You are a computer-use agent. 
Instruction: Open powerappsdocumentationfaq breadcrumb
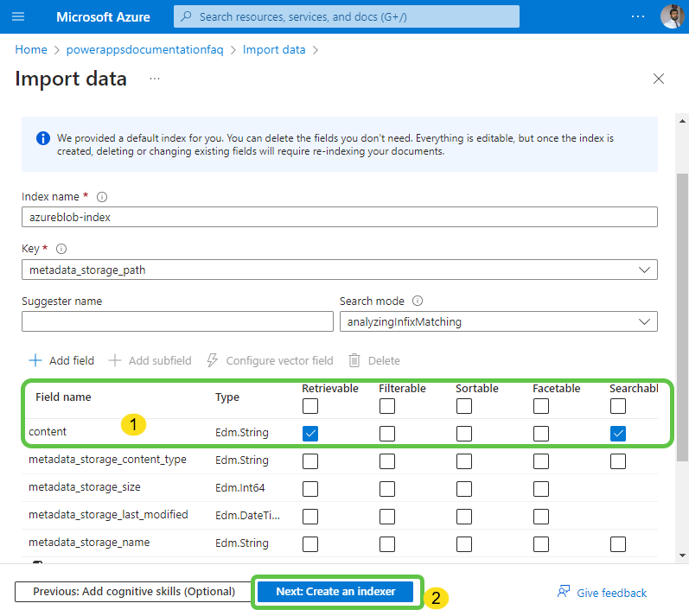coord(145,49)
